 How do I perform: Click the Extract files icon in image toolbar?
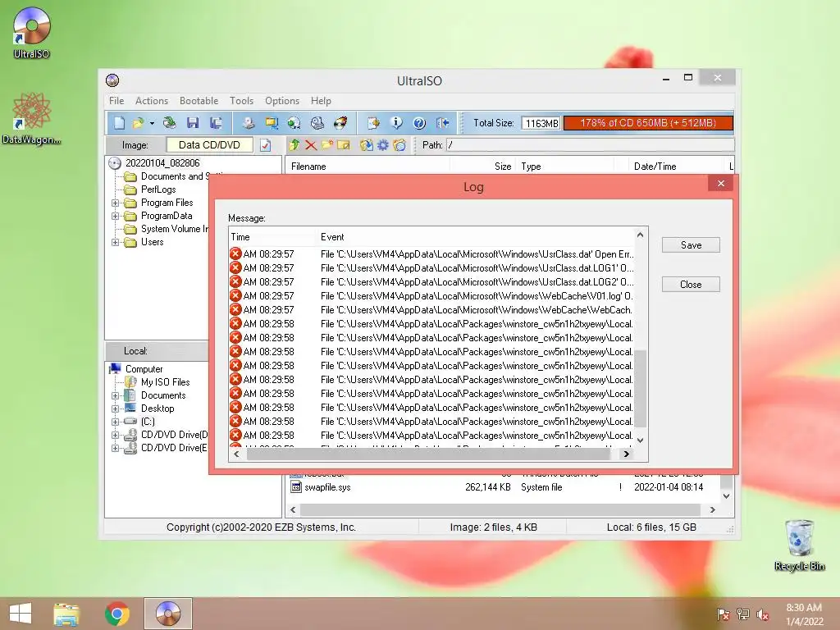tap(367, 144)
